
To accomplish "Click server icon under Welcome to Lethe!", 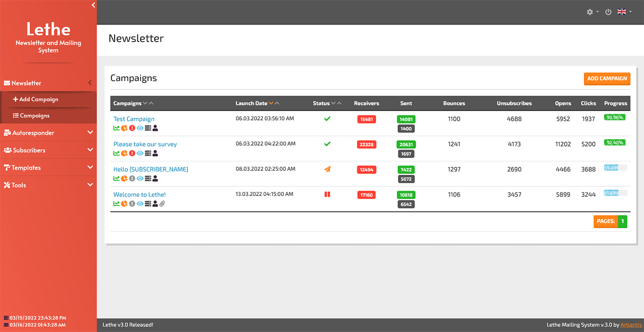I will pos(148,204).
